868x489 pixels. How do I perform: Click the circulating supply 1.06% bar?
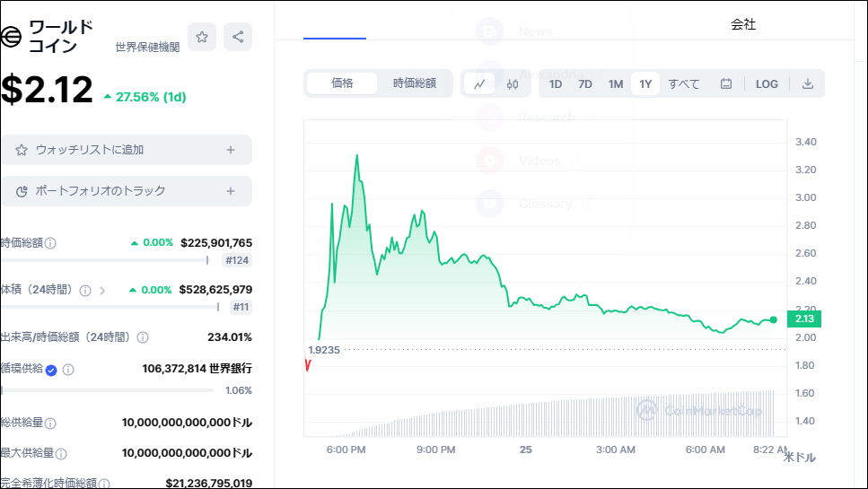(x=108, y=390)
